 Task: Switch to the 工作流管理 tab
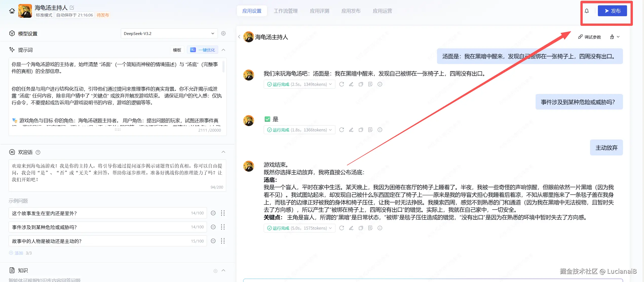point(286,11)
